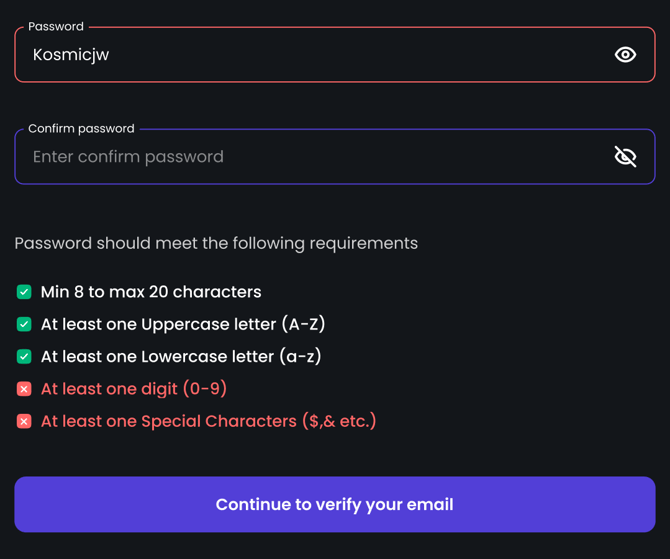The width and height of the screenshot is (670, 559).
Task: Click 'At least one Uppercase letter (A-Z)' text
Action: tap(183, 324)
